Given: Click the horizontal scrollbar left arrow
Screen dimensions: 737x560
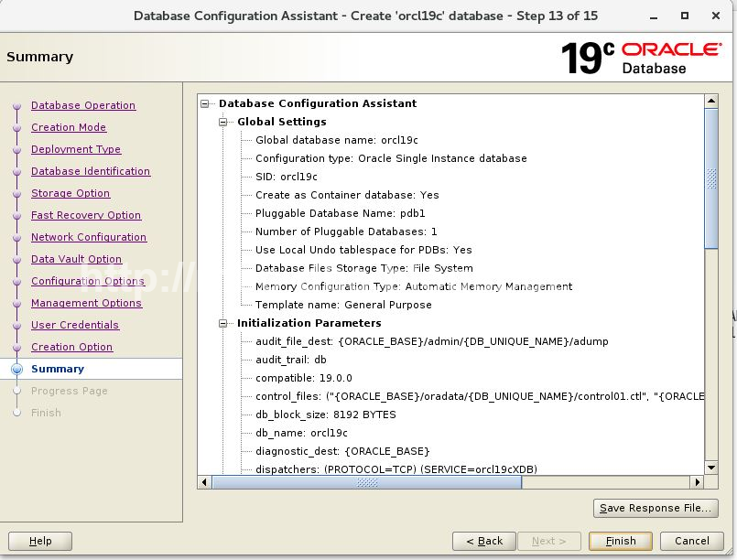Looking at the screenshot, I should point(204,482).
